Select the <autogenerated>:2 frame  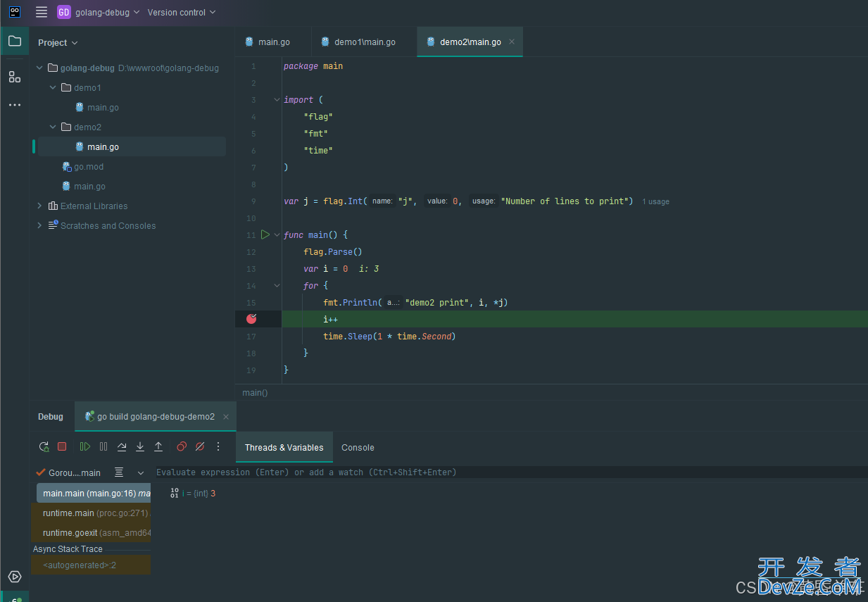(x=91, y=565)
